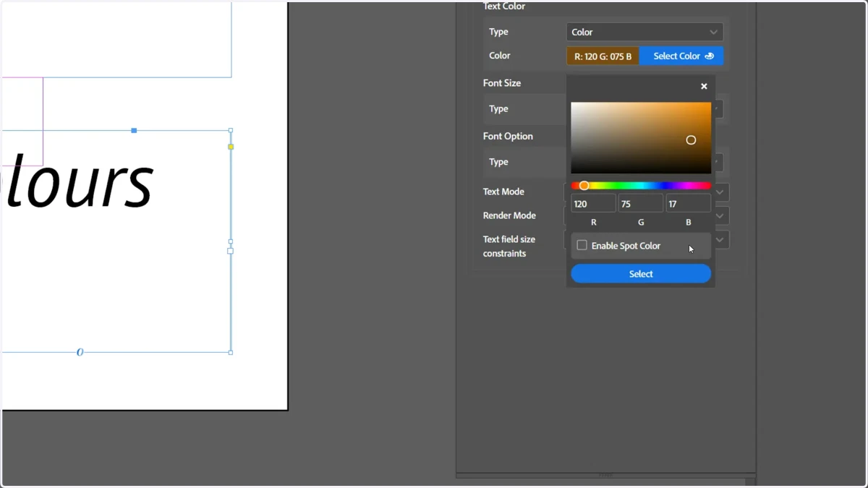Click the R value field showing 120
The image size is (868, 488).
point(593,204)
